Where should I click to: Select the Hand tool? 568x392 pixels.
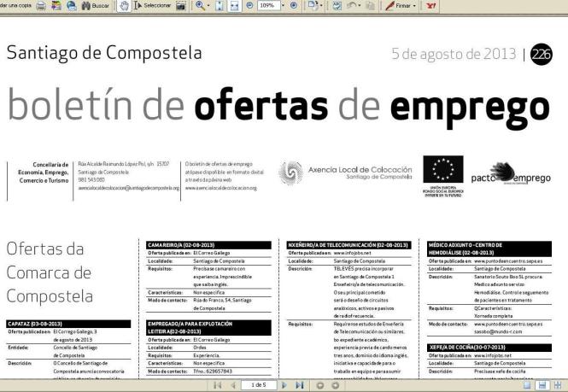click(124, 6)
